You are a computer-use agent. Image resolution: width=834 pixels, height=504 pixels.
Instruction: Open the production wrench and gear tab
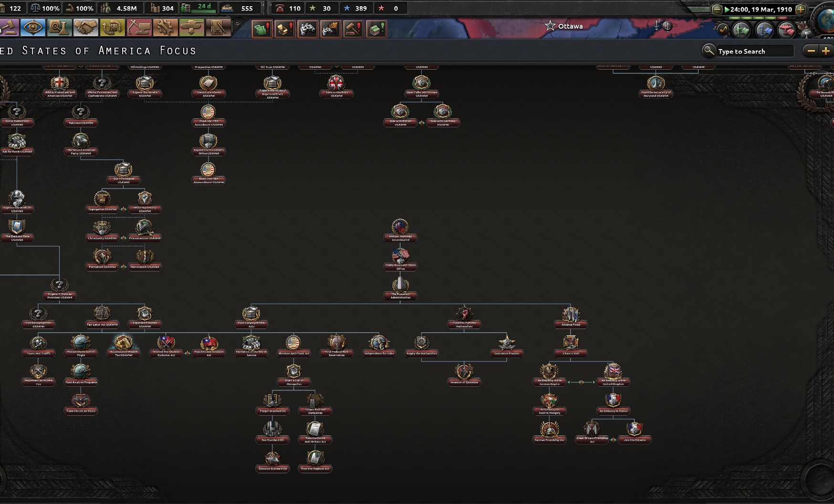pyautogui.click(x=165, y=28)
